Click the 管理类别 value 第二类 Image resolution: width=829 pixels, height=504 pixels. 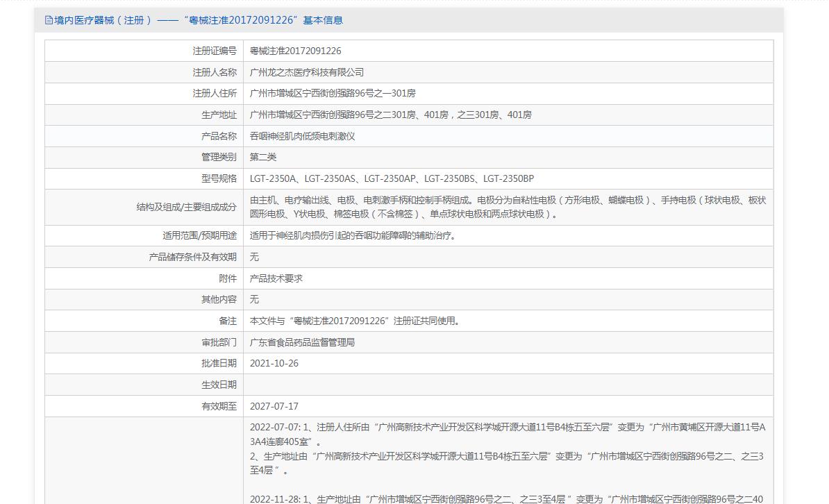tap(263, 157)
